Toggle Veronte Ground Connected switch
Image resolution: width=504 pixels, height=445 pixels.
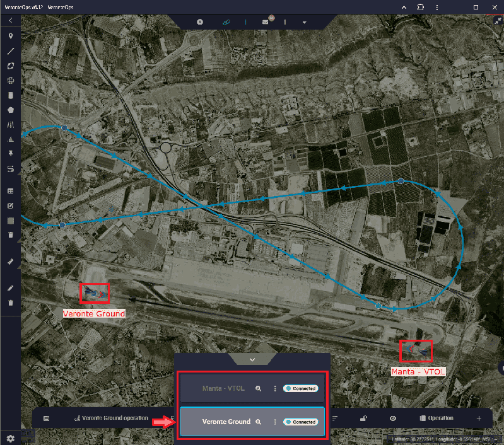(x=301, y=422)
